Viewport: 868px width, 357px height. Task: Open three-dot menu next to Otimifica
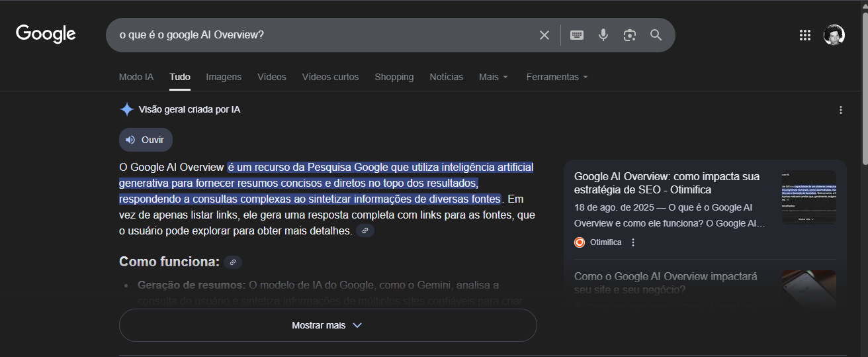[x=633, y=242]
